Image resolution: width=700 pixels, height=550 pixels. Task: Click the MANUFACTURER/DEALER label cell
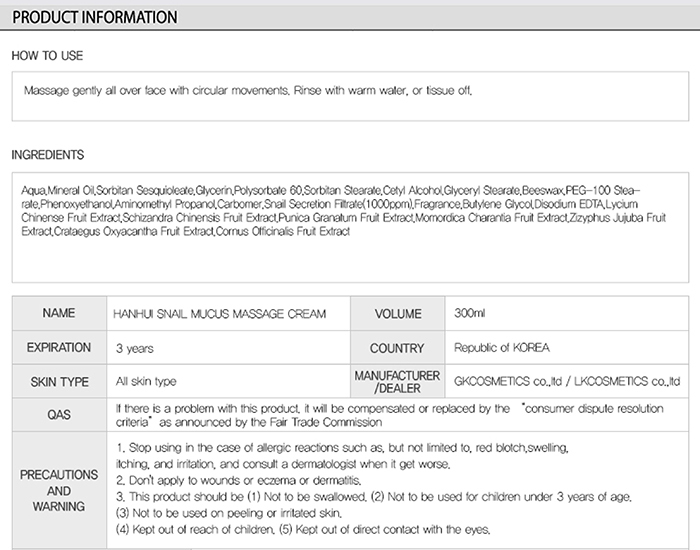pos(397,381)
